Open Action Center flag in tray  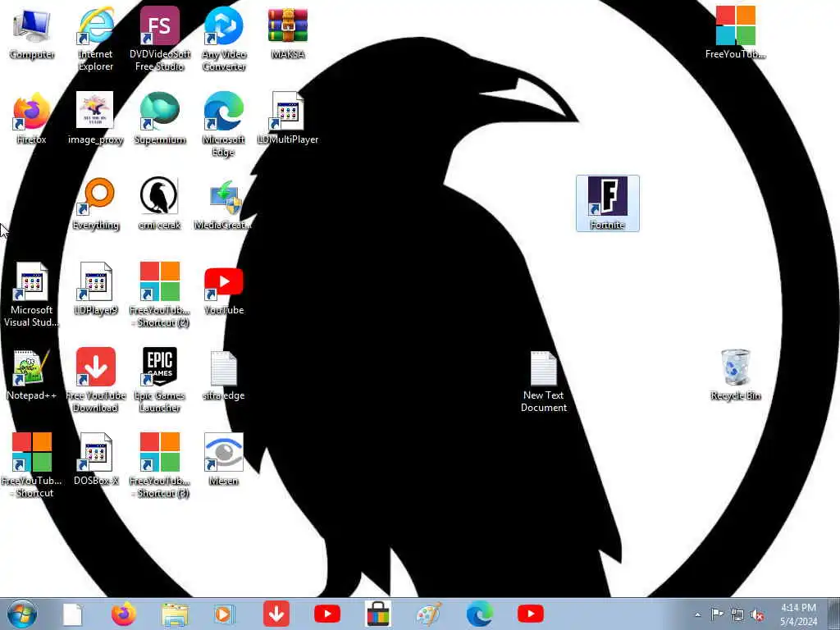(x=717, y=614)
